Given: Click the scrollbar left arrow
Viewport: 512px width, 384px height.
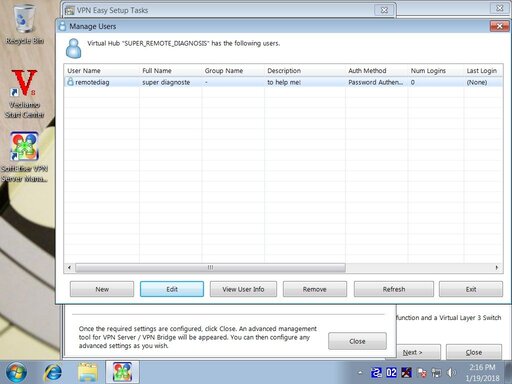Looking at the screenshot, I should 69,267.
